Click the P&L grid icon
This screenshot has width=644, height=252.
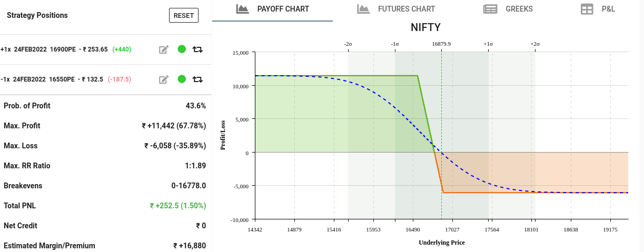click(587, 9)
